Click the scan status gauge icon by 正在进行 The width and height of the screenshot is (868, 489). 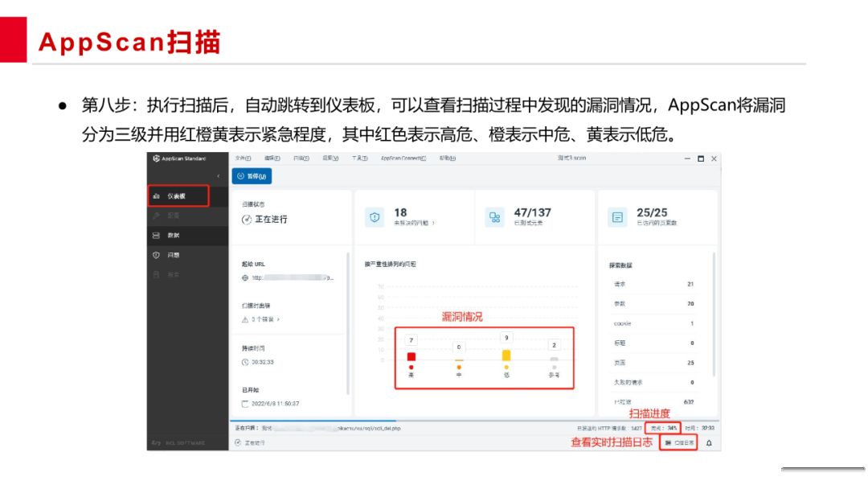(x=247, y=220)
